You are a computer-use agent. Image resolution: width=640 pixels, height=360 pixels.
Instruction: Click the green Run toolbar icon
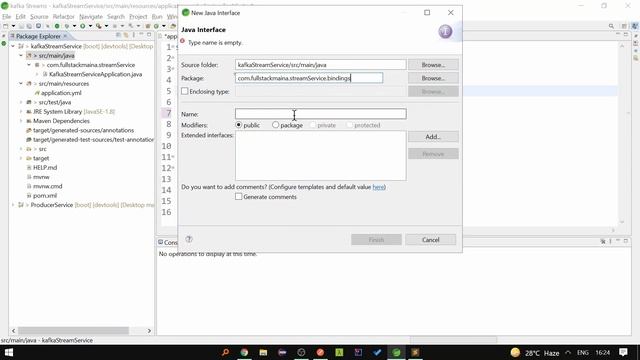coord(82,26)
